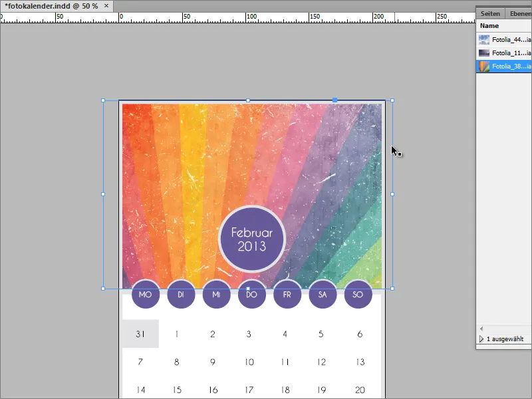Click the DI weekday circle
532x399 pixels.
181,294
